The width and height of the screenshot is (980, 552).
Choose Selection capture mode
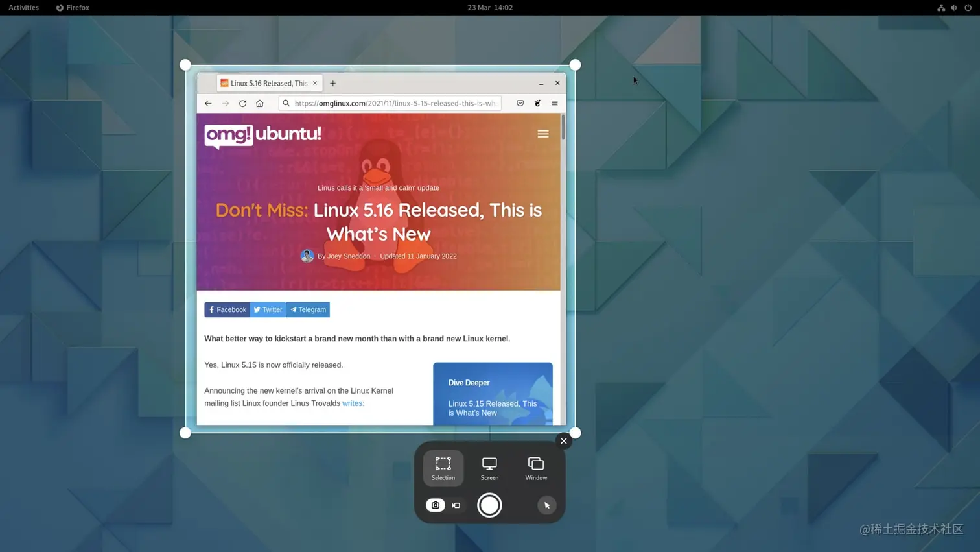coord(443,468)
